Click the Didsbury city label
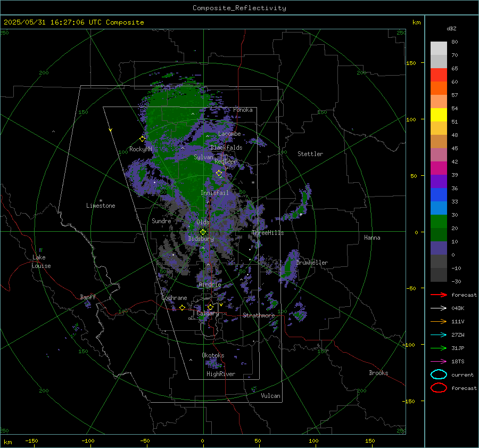Viewport: 479px width, 448px height. point(201,239)
